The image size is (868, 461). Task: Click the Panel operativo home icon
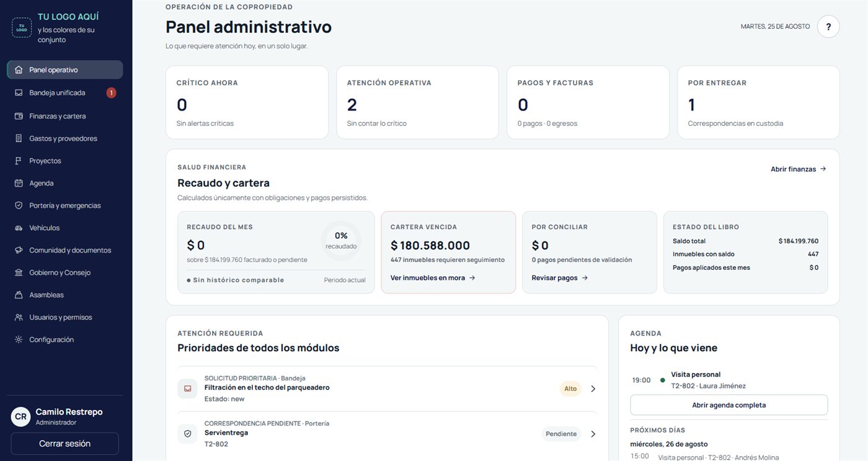pos(19,70)
